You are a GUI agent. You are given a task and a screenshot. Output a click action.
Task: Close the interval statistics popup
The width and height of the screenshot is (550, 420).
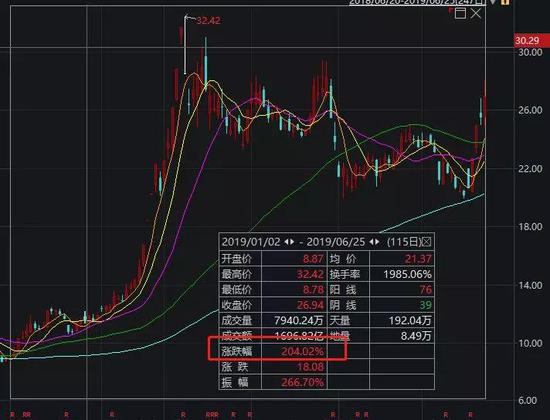pos(426,242)
